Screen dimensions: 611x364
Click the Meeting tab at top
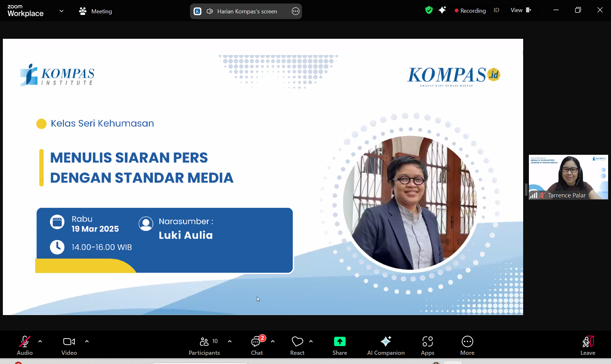point(95,11)
